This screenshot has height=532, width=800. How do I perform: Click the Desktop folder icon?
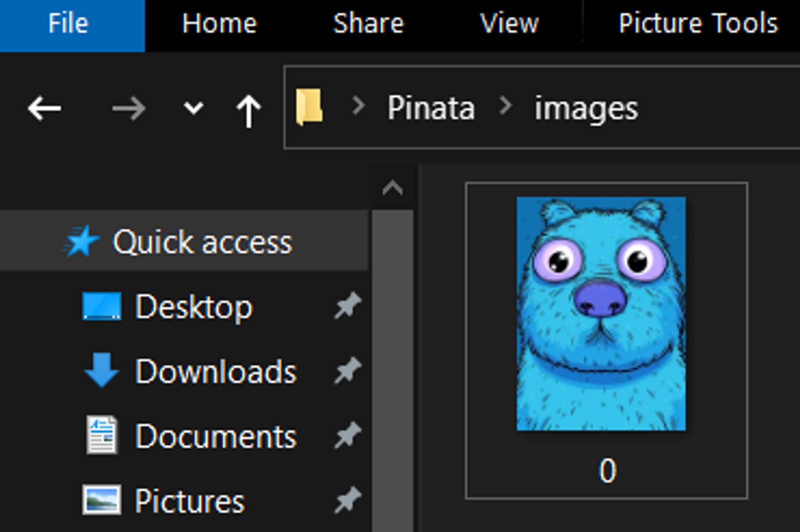click(x=102, y=306)
